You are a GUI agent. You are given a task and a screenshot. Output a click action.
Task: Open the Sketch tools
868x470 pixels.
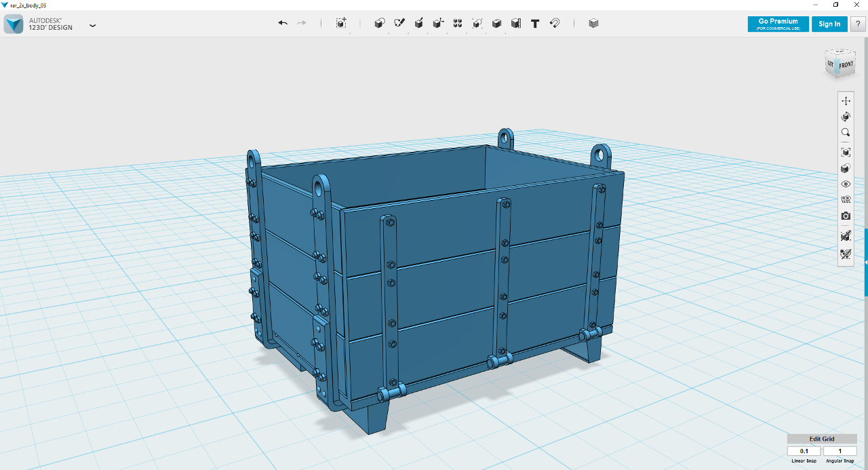[x=399, y=23]
